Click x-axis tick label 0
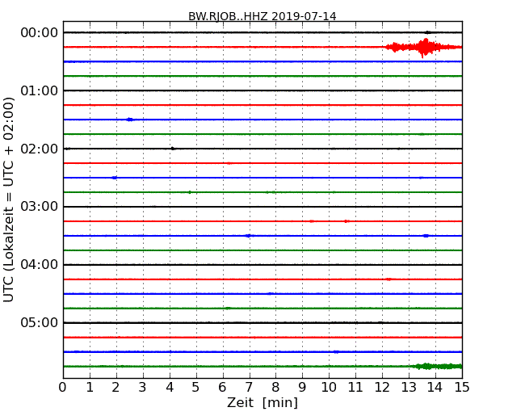Screen dimensions: 525x420 [x=63, y=388]
